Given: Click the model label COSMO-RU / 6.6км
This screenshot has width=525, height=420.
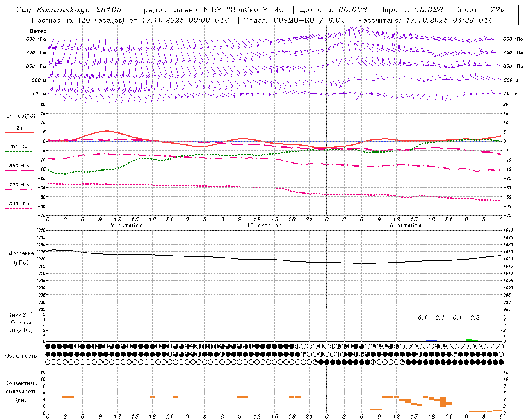Looking at the screenshot, I should (310, 20).
